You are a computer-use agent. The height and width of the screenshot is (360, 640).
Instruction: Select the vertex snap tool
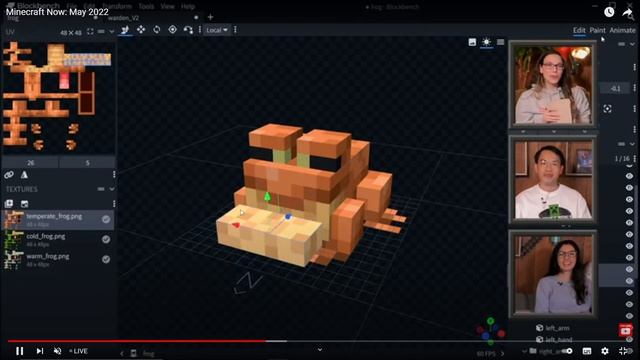[188, 30]
